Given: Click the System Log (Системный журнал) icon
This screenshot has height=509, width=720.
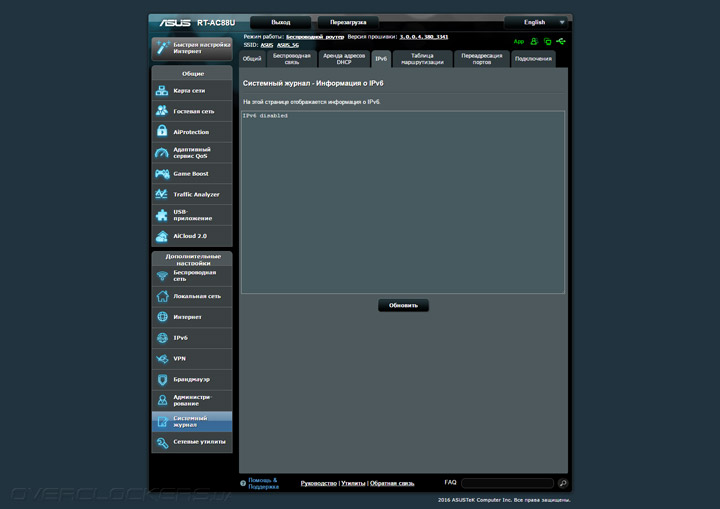Looking at the screenshot, I should point(162,421).
